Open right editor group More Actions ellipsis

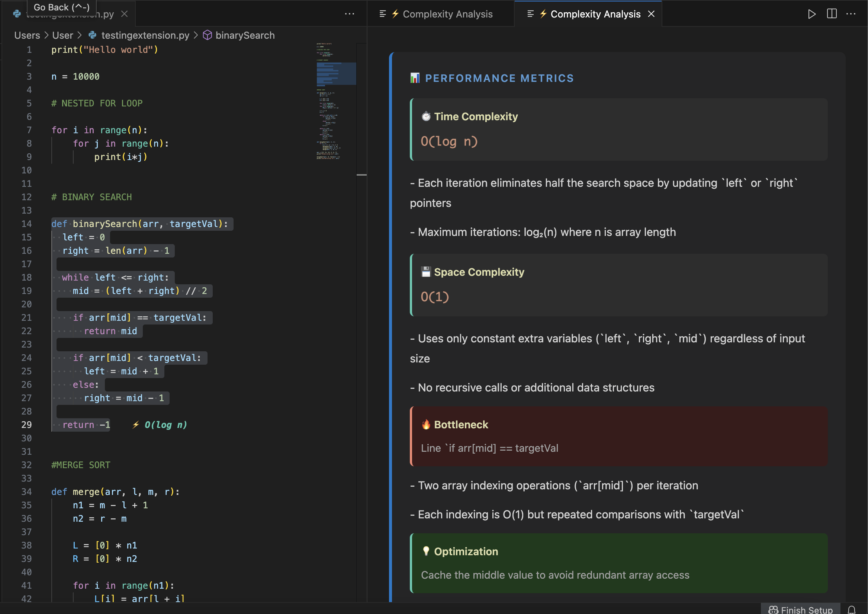tap(851, 14)
